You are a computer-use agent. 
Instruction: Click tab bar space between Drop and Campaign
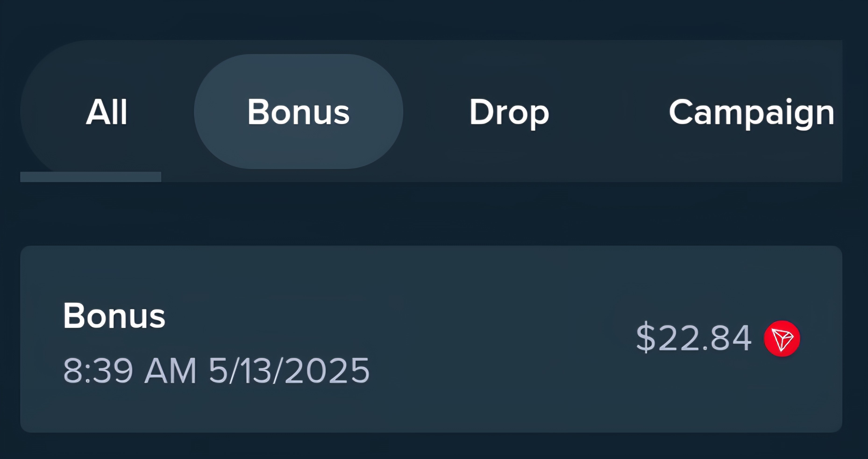coord(609,112)
